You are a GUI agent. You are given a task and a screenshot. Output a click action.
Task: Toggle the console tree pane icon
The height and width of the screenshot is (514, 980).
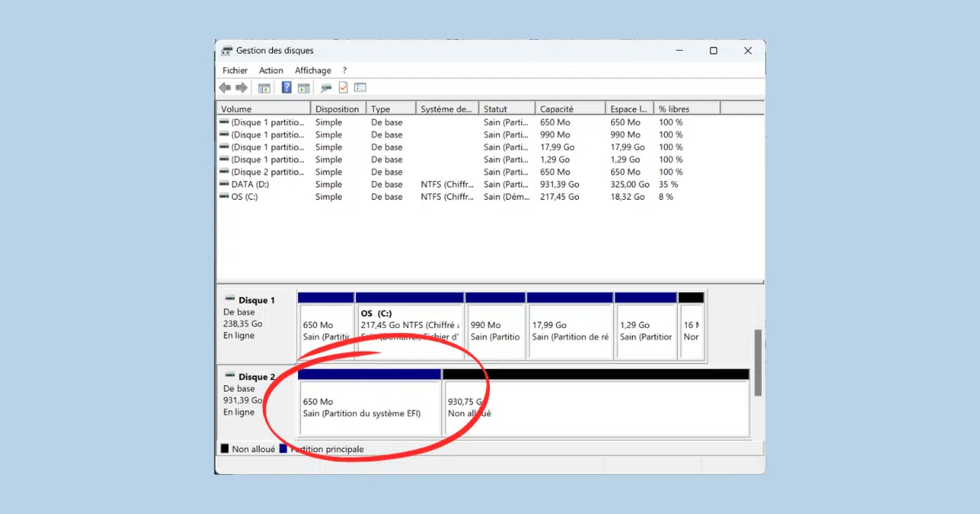(263, 87)
